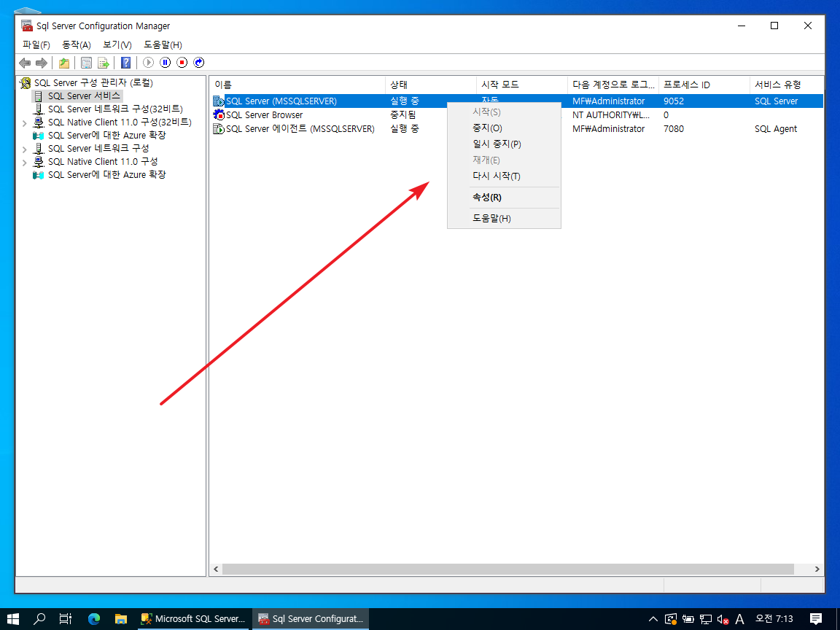Sort by the 프로세스 ID column header

(x=704, y=85)
